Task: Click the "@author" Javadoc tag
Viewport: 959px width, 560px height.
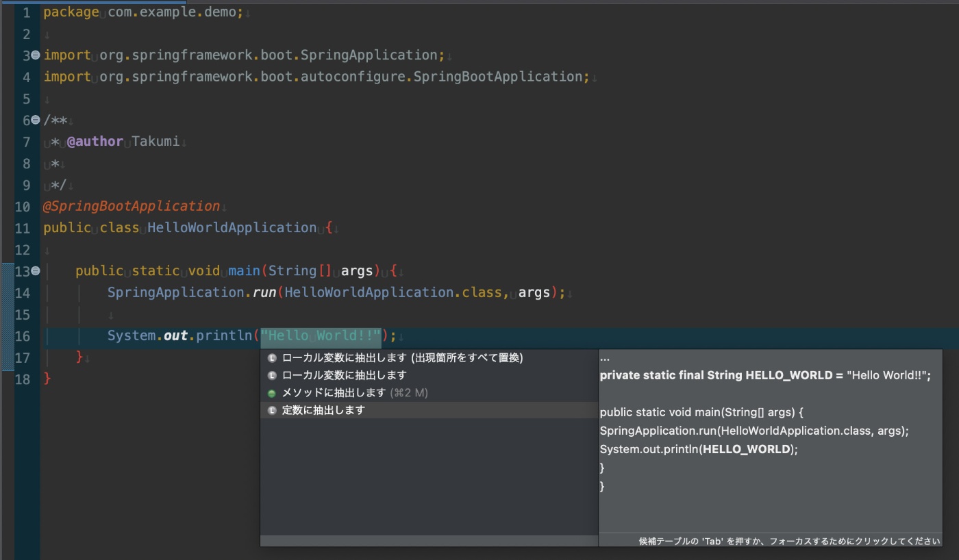Action: point(95,142)
